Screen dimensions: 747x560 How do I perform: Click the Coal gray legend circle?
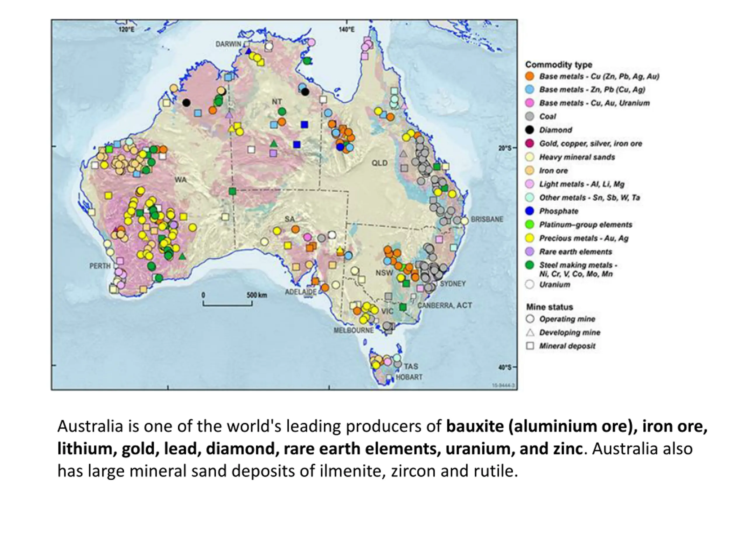pos(530,116)
